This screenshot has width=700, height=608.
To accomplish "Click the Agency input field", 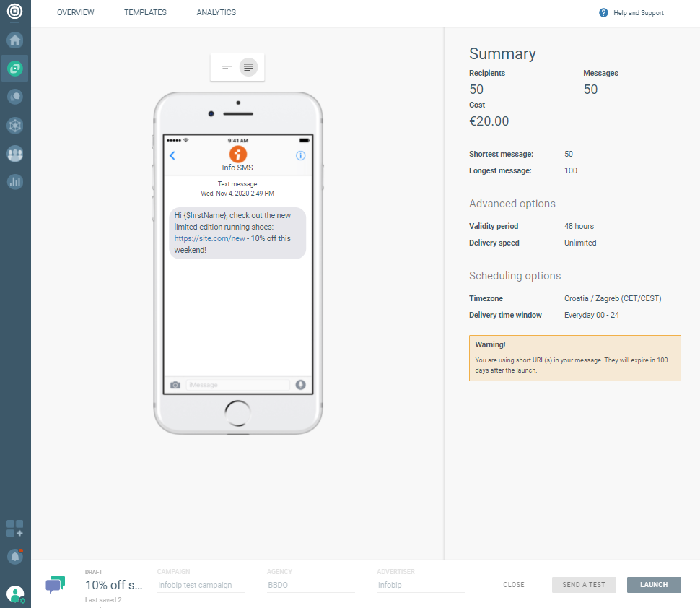I will coord(311,585).
